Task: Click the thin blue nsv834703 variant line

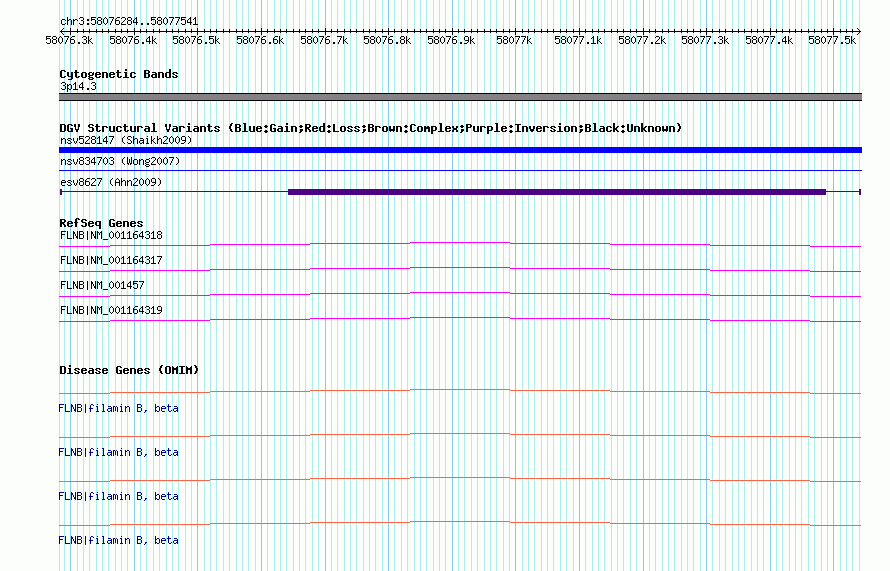Action: tap(460, 170)
